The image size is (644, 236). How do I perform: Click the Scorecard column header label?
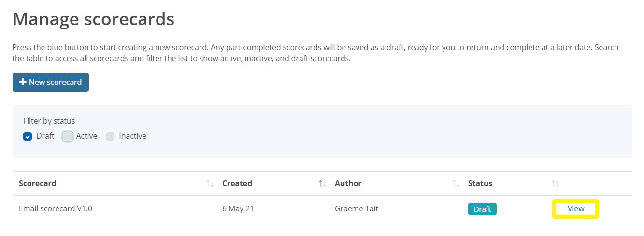(38, 183)
